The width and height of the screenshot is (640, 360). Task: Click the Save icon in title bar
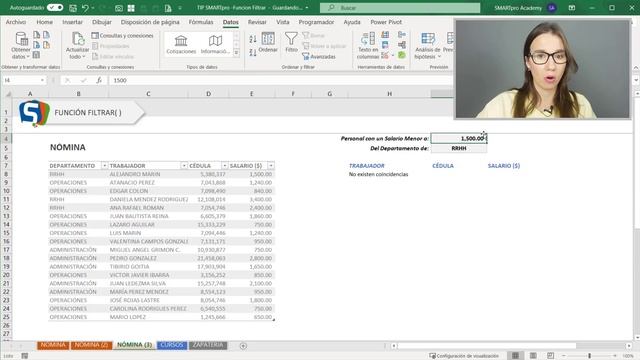[x=73, y=8]
